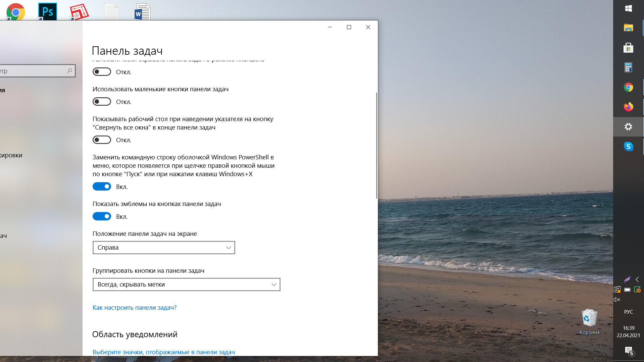Enable small taskbar buttons toggle
644x362 pixels.
[x=102, y=102]
